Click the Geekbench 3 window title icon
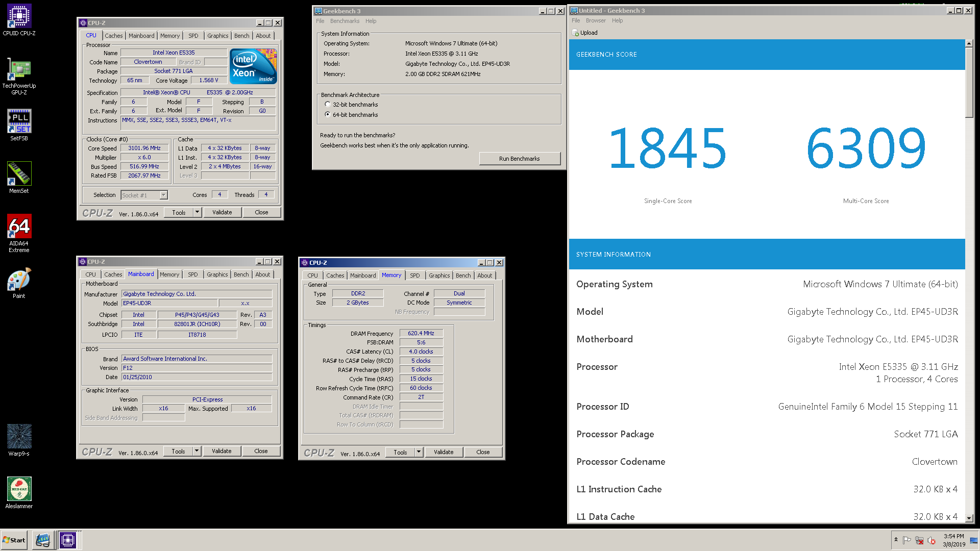Image resolution: width=980 pixels, height=551 pixels. 318,11
